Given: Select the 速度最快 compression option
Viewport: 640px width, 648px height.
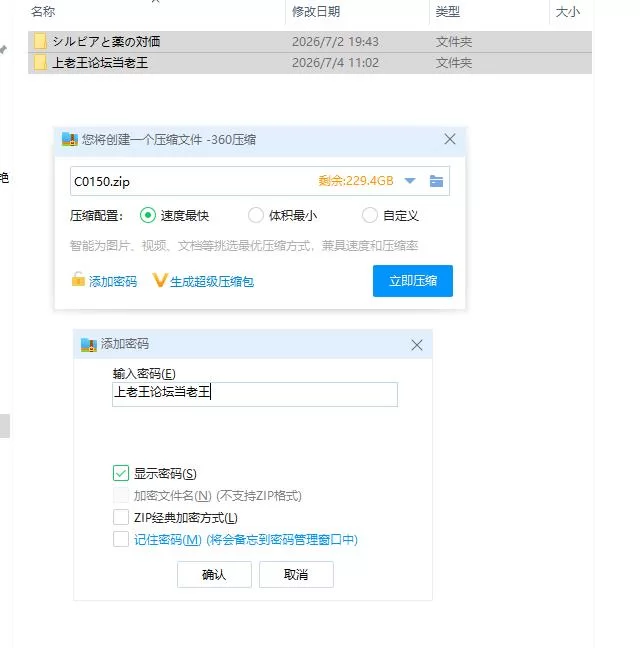Looking at the screenshot, I should (x=148, y=215).
